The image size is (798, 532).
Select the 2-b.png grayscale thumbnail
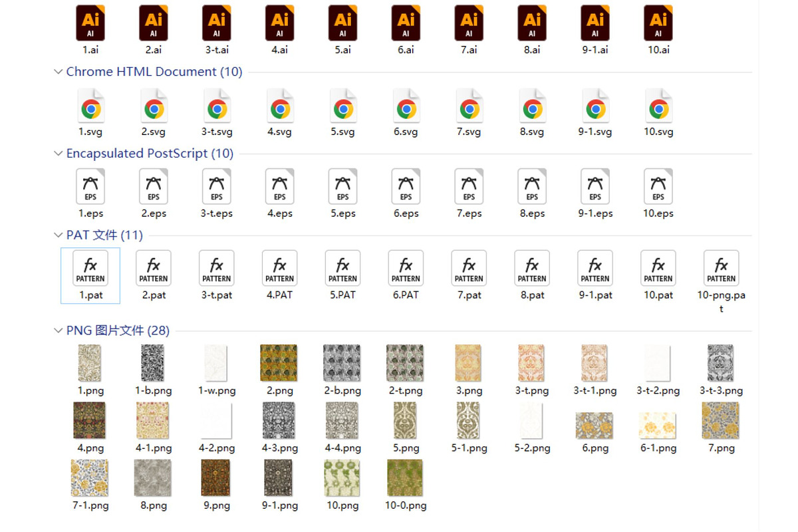click(342, 363)
